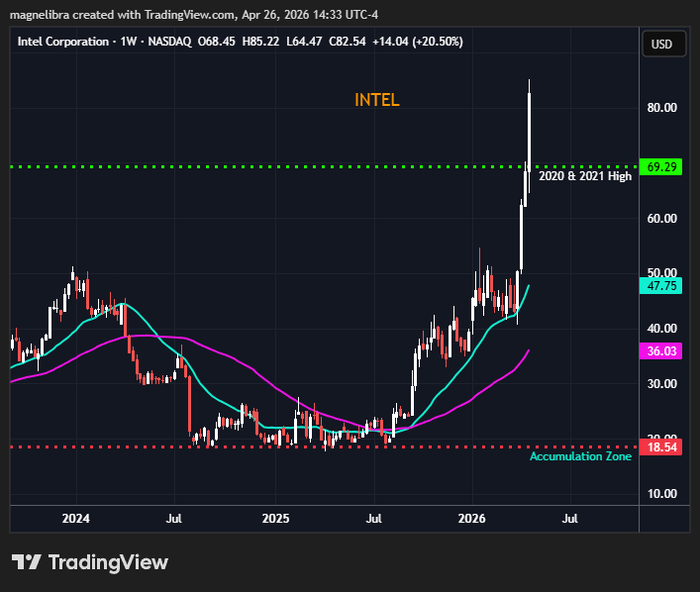This screenshot has width=700, height=592.
Task: Click the 'Intel Corporation' symbol name
Action: tap(63, 42)
